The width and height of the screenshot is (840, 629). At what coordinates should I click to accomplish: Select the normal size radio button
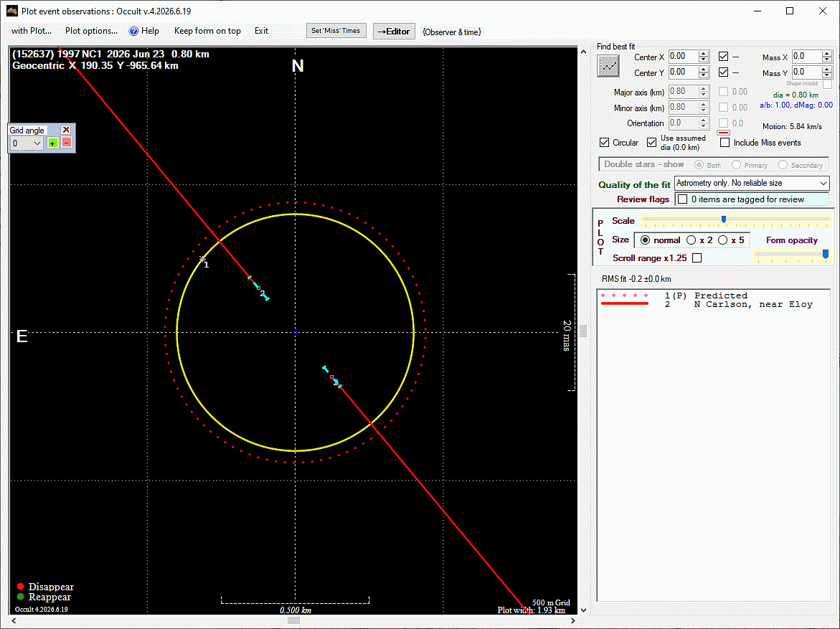coord(645,240)
